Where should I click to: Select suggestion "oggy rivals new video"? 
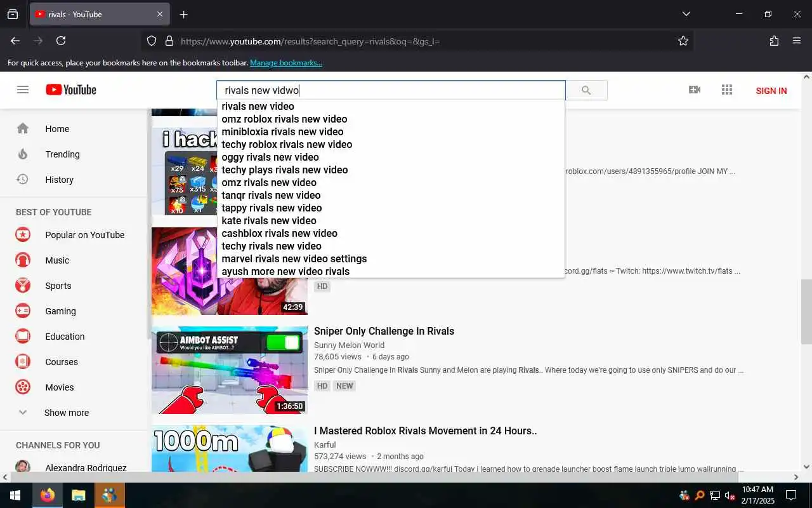[x=391, y=157]
